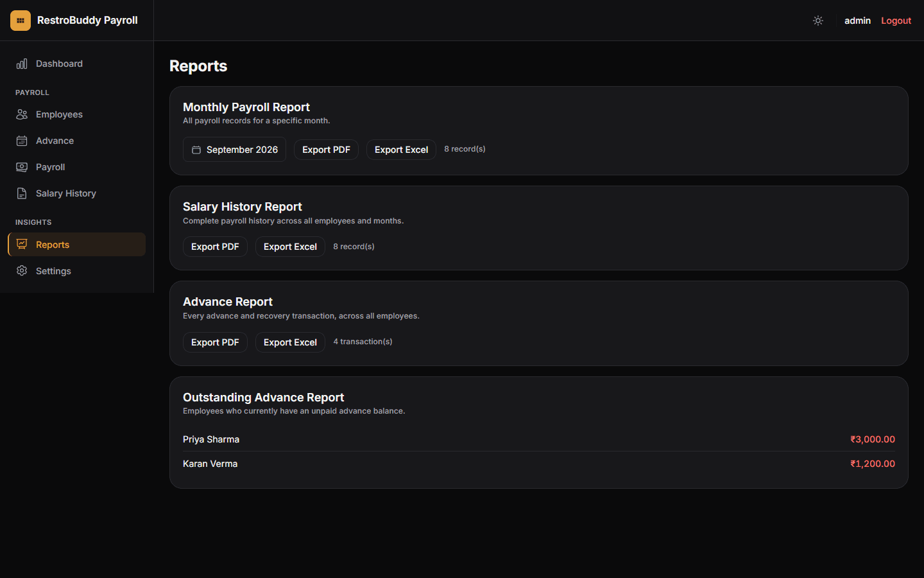This screenshot has height=578, width=924.
Task: Click the Reports page title
Action: click(x=198, y=66)
